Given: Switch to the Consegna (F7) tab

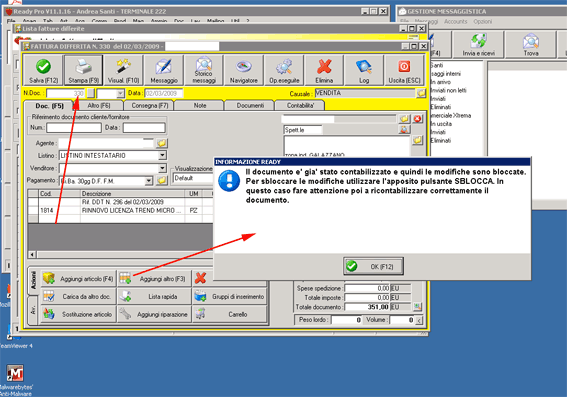Looking at the screenshot, I should pos(149,106).
